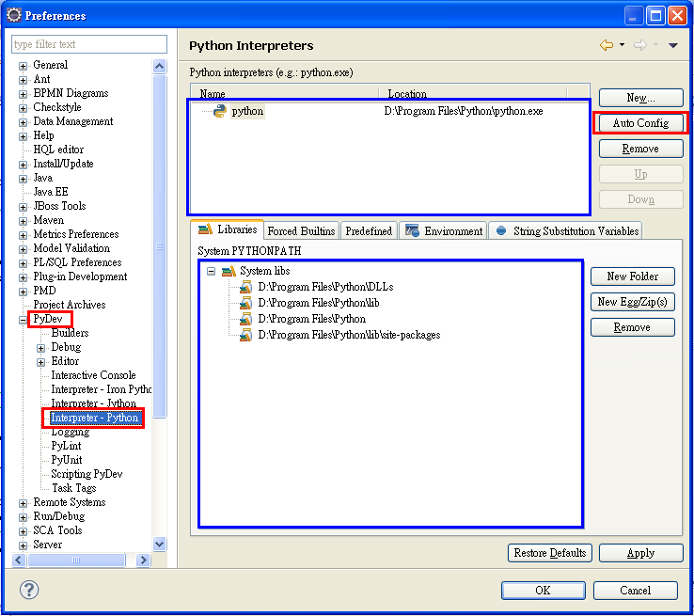Open the PyUnit preferences page
Viewport: 694px width, 616px height.
[67, 460]
